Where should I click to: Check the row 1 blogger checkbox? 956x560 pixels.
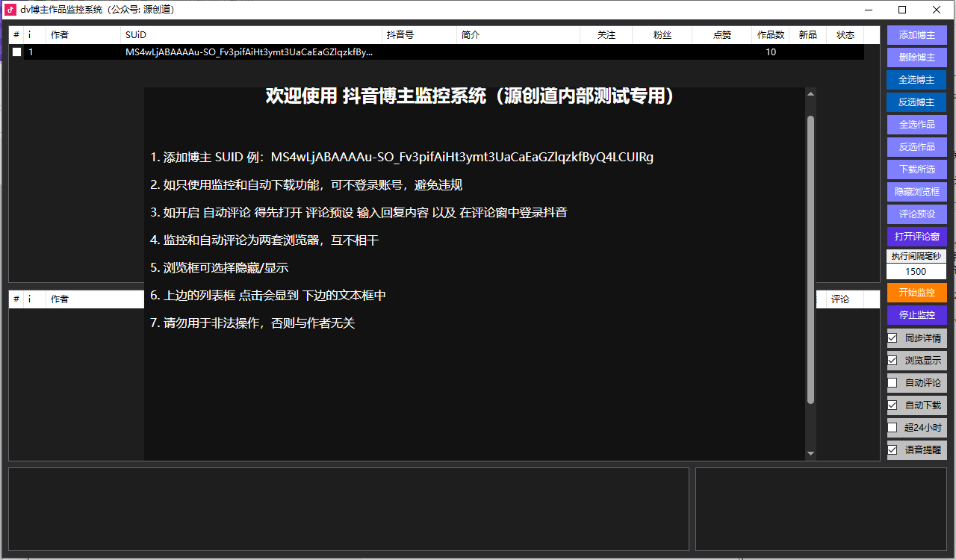[x=16, y=52]
